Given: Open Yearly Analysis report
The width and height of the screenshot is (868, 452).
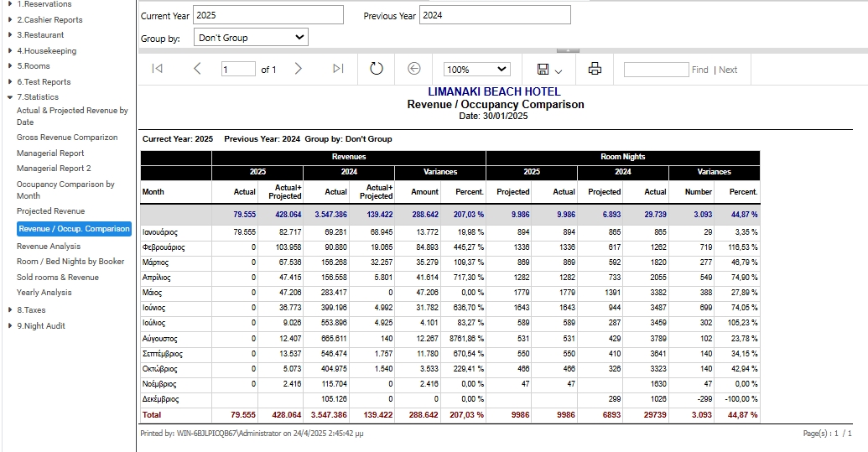Looking at the screenshot, I should (x=44, y=292).
